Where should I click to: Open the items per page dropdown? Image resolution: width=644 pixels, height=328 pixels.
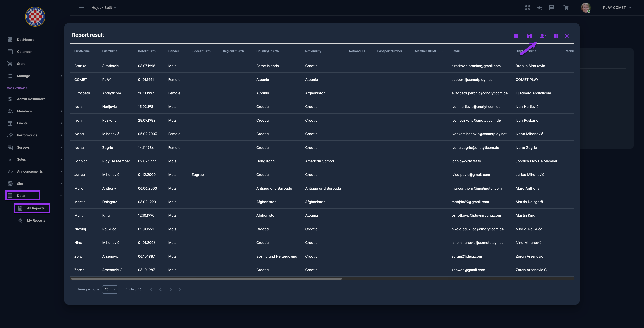tap(110, 289)
